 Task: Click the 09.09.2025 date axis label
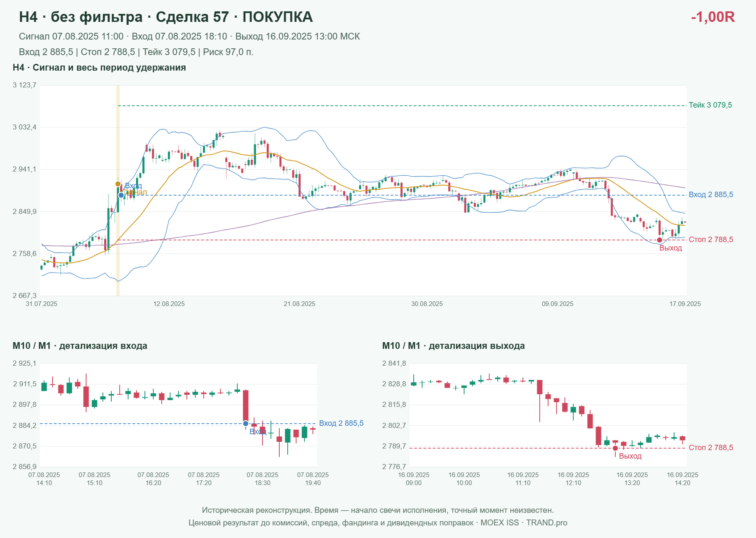[558, 304]
